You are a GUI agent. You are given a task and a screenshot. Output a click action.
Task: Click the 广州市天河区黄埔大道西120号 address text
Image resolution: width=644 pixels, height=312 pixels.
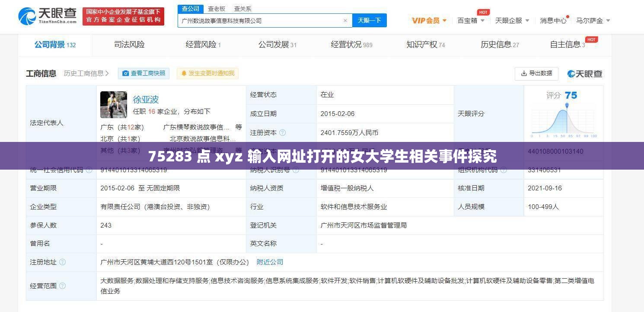[175, 262]
